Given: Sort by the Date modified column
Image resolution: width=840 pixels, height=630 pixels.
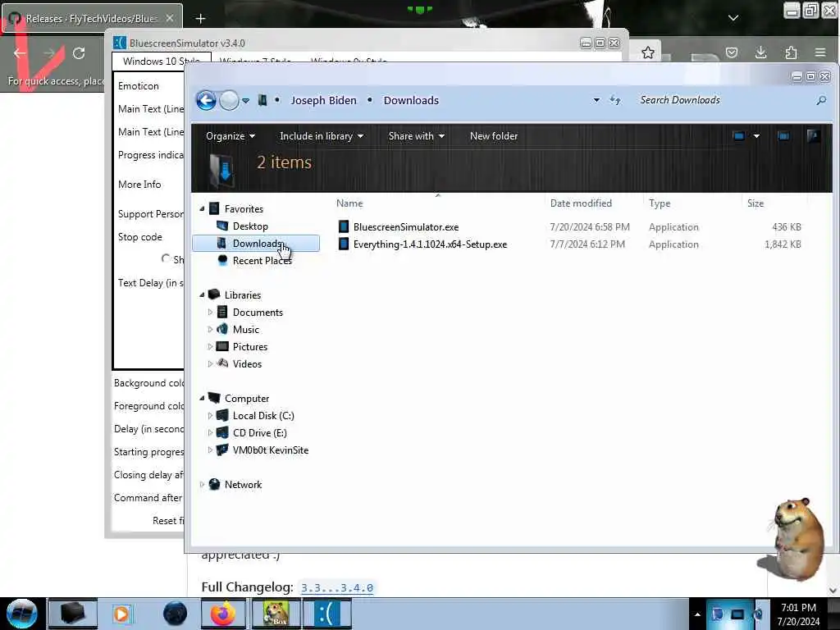Looking at the screenshot, I should (581, 203).
